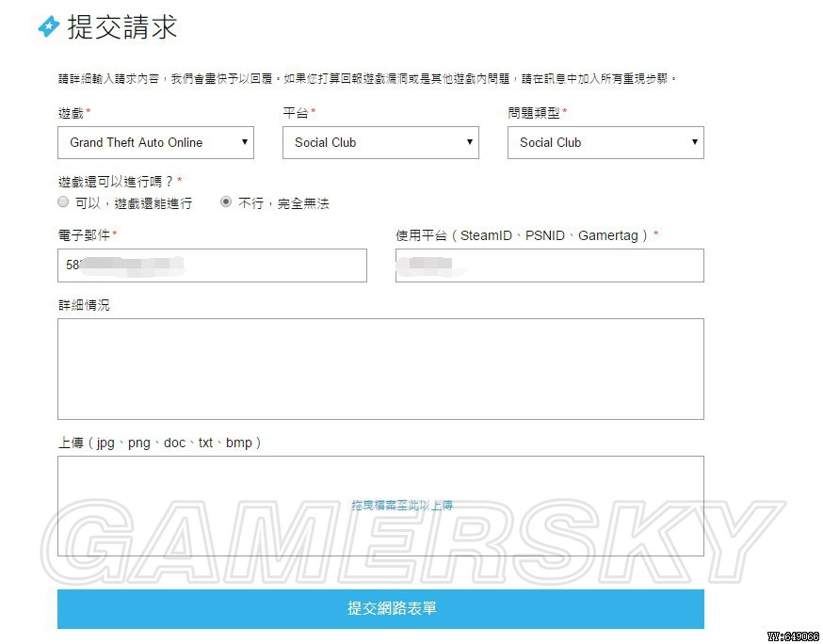
Task: Click the 電子郵件 field label
Action: (x=84, y=235)
